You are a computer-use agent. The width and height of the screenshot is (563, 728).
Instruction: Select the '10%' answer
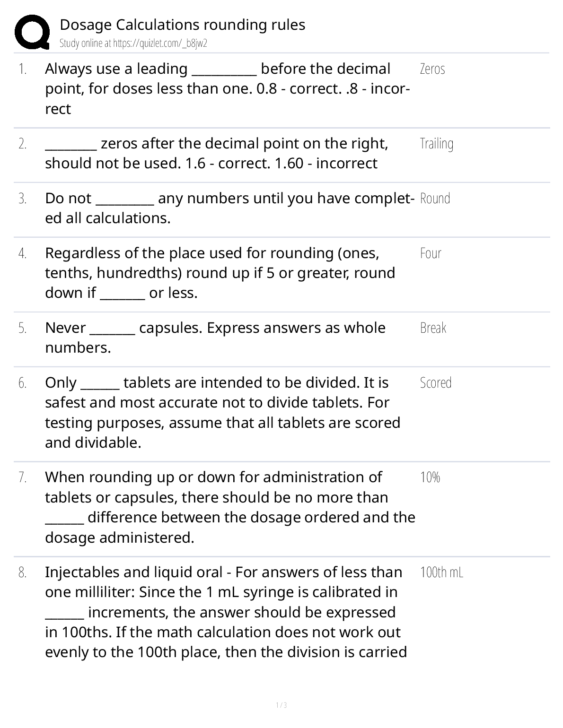click(x=430, y=477)
